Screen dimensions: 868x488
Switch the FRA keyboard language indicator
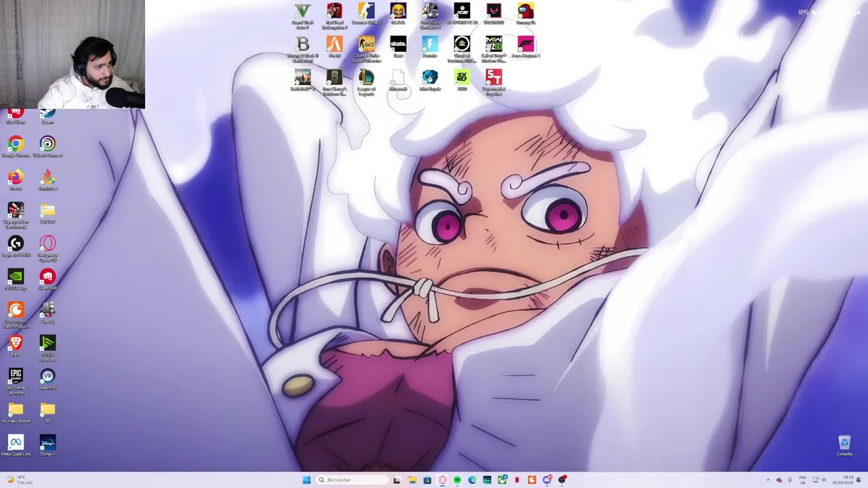pyautogui.click(x=802, y=480)
